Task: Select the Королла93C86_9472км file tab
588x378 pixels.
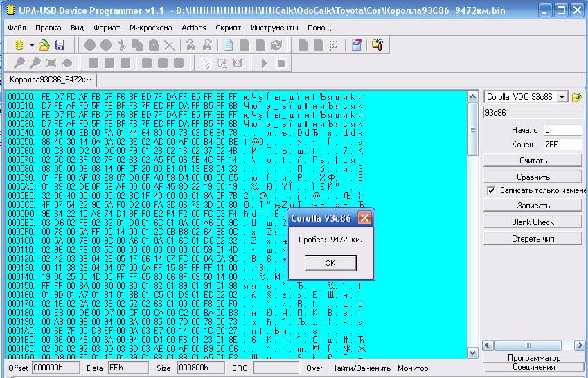Action: click(51, 80)
